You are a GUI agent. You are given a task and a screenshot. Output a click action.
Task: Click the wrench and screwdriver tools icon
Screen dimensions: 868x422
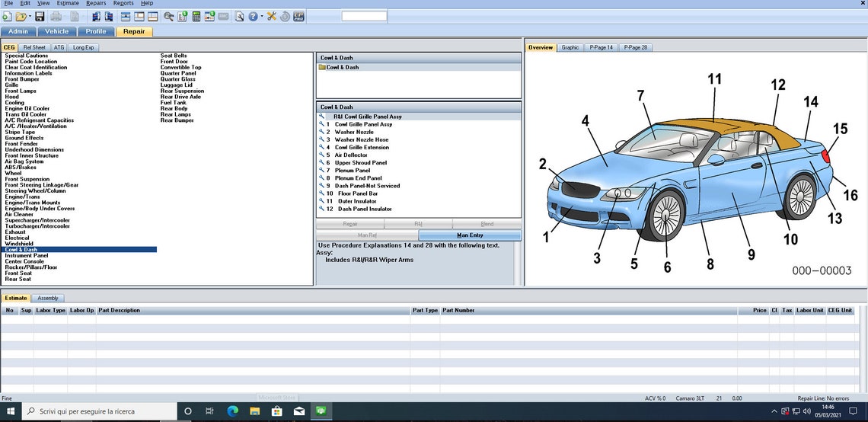tap(271, 17)
